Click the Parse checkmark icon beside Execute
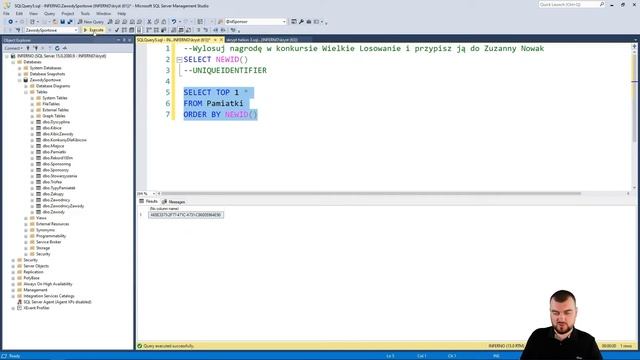The image size is (640, 360). click(x=117, y=30)
